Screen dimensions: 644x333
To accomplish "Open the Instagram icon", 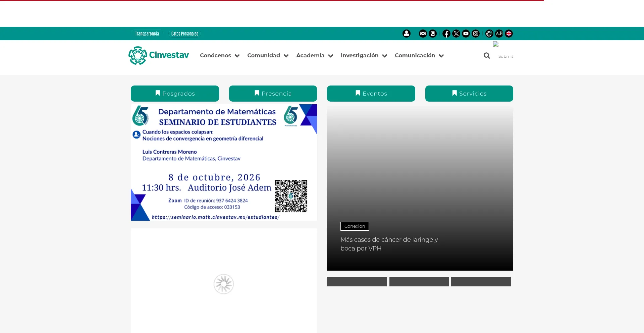I will tap(476, 34).
